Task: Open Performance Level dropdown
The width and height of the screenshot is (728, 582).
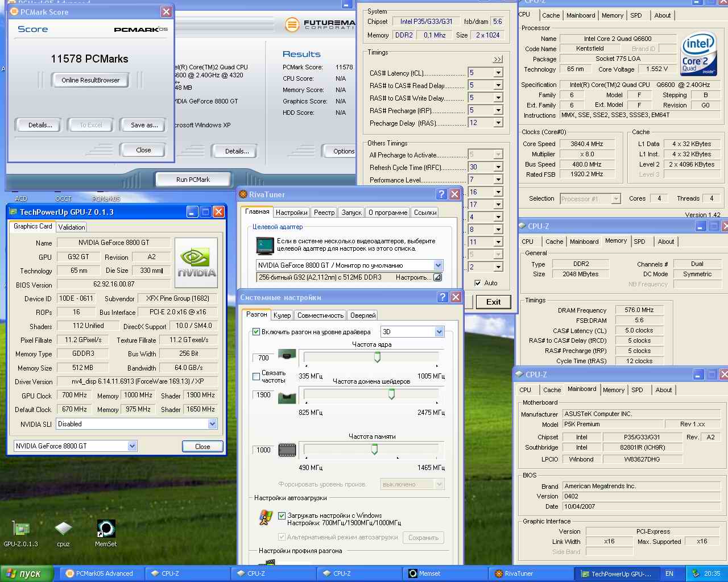Action: [x=498, y=180]
